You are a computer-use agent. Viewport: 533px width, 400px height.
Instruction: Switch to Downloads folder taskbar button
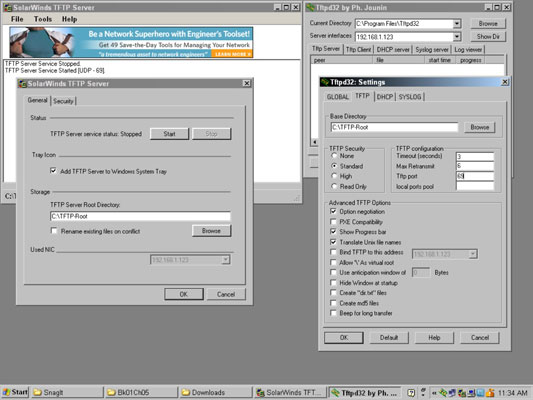pyautogui.click(x=216, y=393)
